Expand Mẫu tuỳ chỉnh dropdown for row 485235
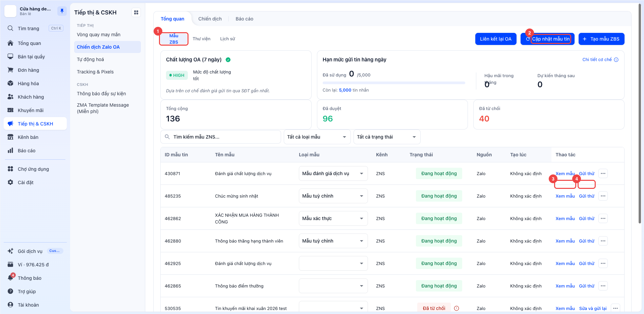This screenshot has width=644, height=314. [333, 196]
